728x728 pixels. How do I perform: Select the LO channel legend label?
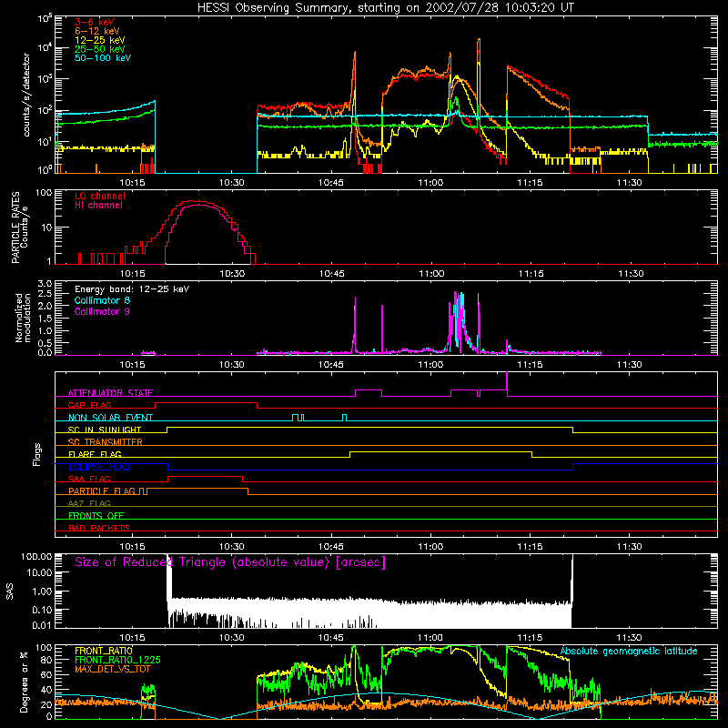pos(100,196)
